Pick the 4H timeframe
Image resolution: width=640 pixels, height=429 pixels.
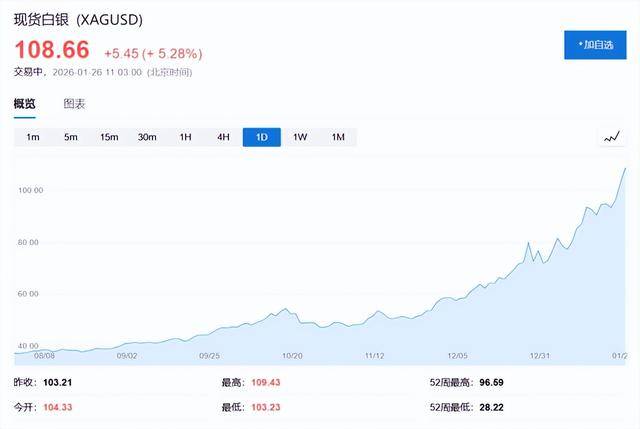pos(223,137)
